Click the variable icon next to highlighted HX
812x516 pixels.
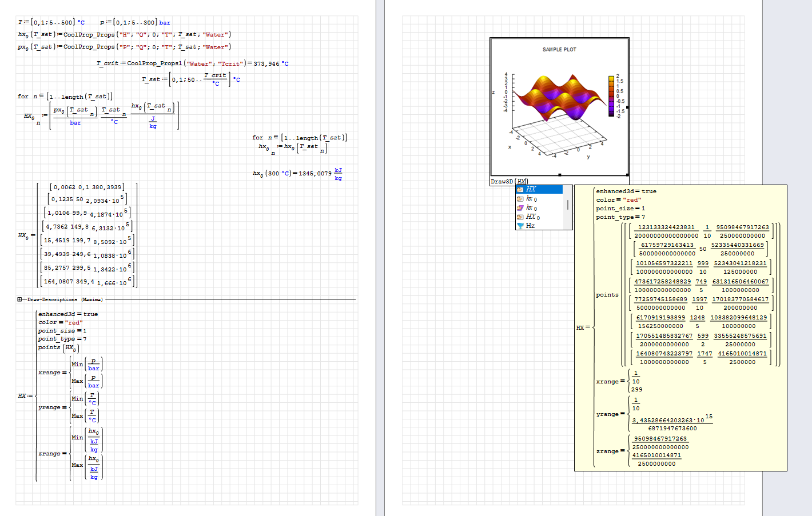point(520,190)
